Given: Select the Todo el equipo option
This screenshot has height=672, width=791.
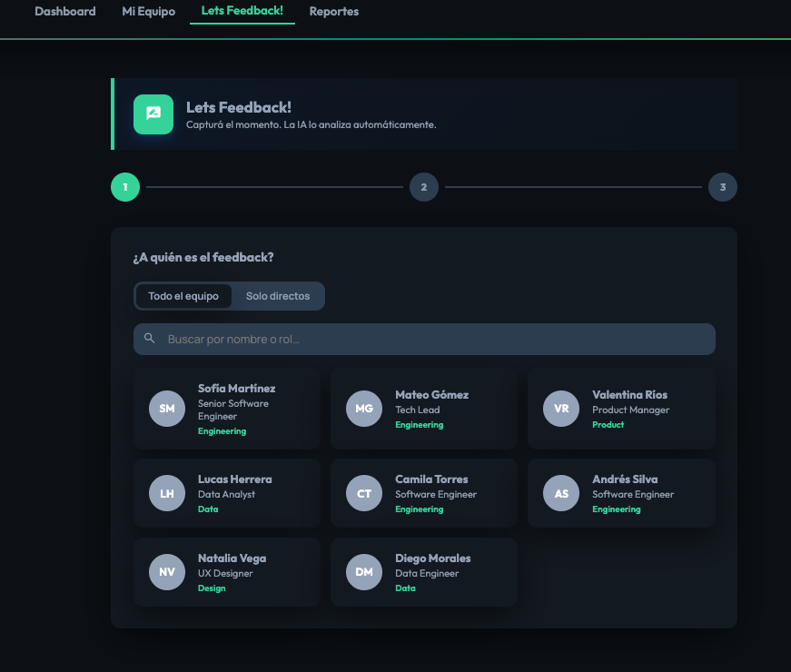Looking at the screenshot, I should coord(183,295).
